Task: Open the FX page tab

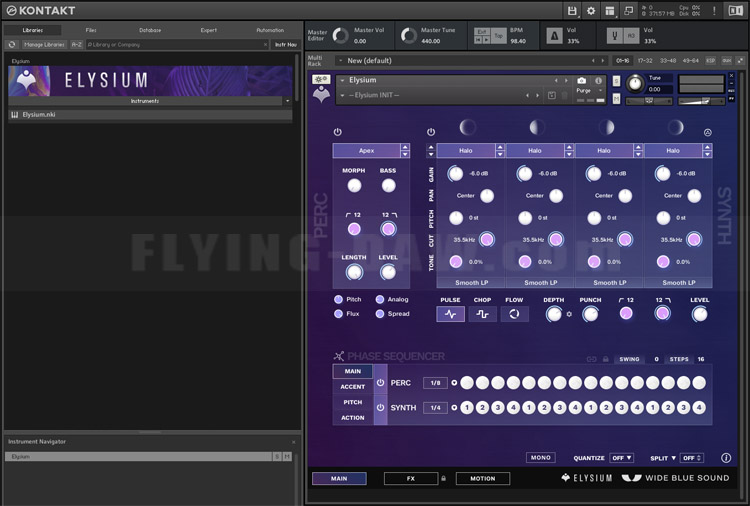Action: (411, 478)
